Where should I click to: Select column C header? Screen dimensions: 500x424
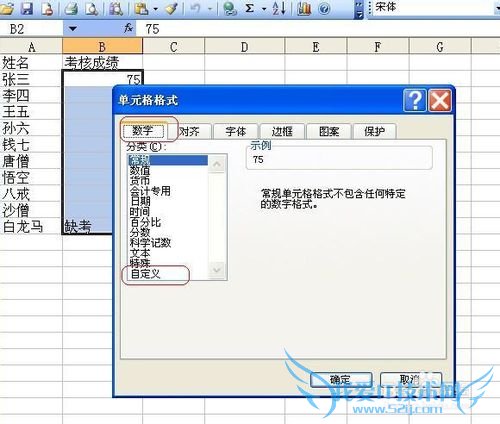coord(173,47)
